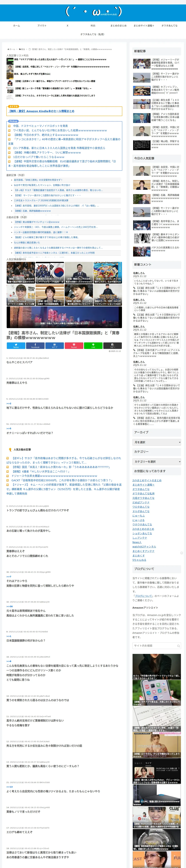Viewport: 186px width, 868px height.
Task: Open the 自民党、中国に対して ペルソナ popular list item
Action: tap(62, 67)
